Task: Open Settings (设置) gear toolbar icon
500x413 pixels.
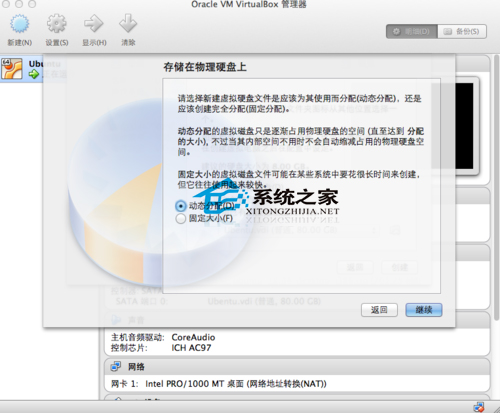Action: click(56, 24)
